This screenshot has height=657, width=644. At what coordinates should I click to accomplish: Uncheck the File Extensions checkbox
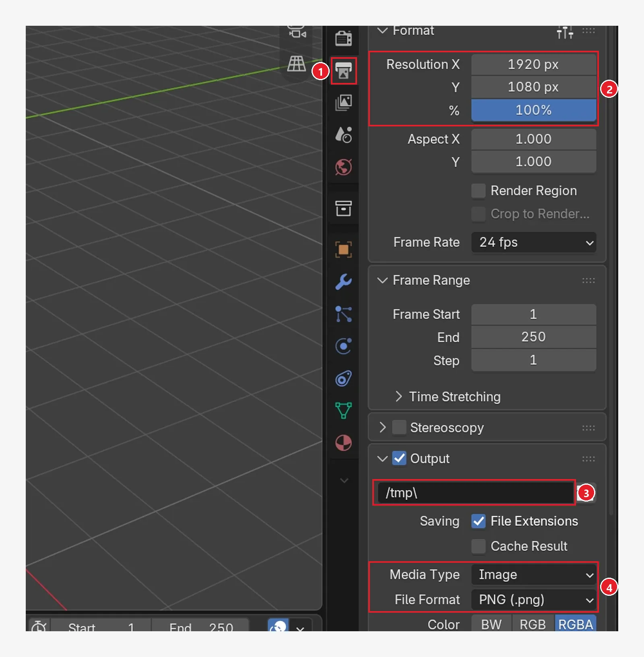[x=478, y=521]
